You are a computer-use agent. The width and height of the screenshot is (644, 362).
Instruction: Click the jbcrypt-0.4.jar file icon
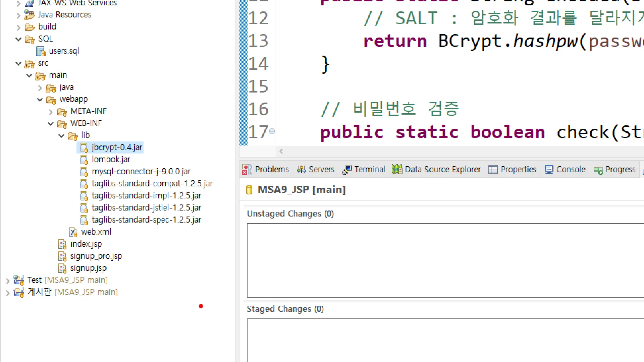(x=84, y=148)
